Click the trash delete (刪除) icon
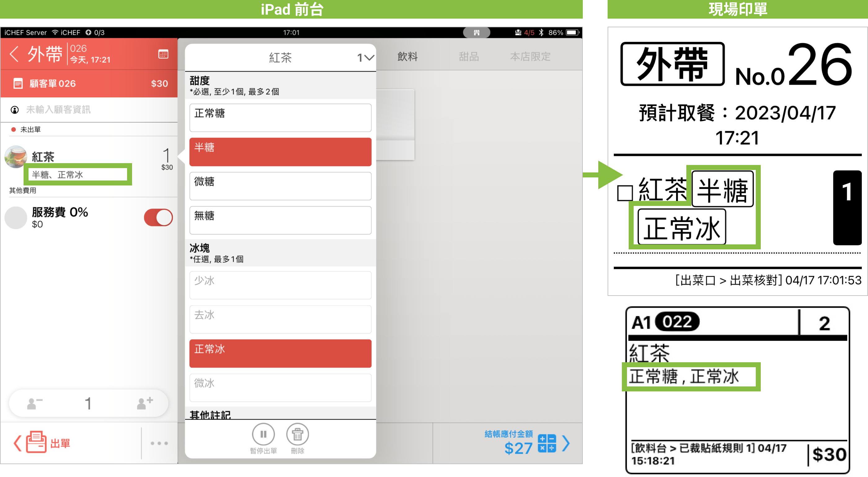 297,435
